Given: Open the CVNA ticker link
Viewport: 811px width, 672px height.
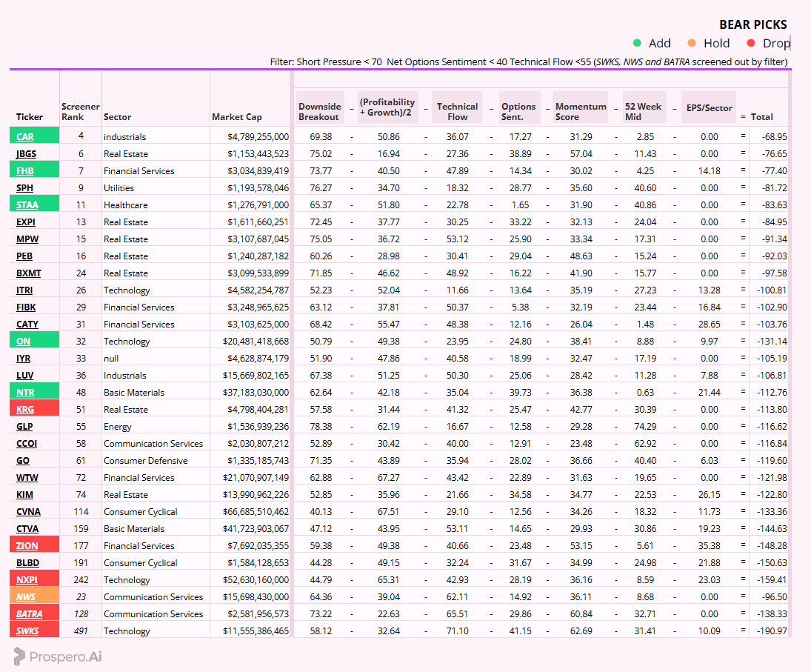Looking at the screenshot, I should click(x=28, y=512).
